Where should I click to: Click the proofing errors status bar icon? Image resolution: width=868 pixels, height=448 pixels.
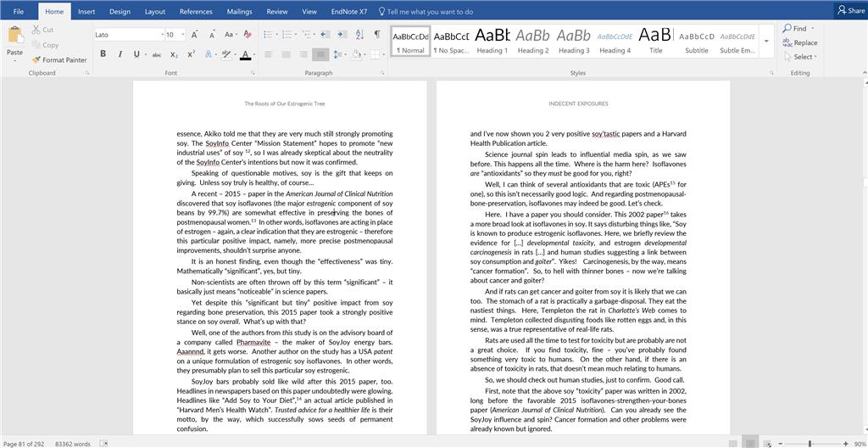(103, 443)
